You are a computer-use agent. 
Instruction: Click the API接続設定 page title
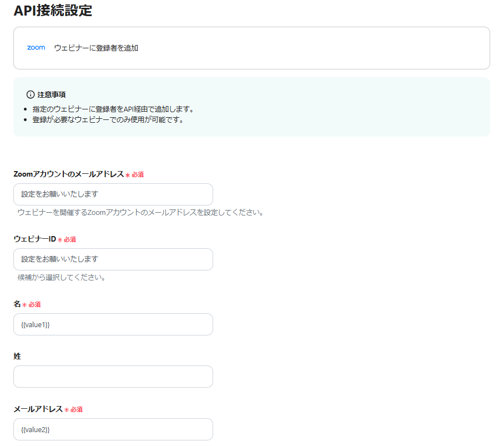[53, 11]
